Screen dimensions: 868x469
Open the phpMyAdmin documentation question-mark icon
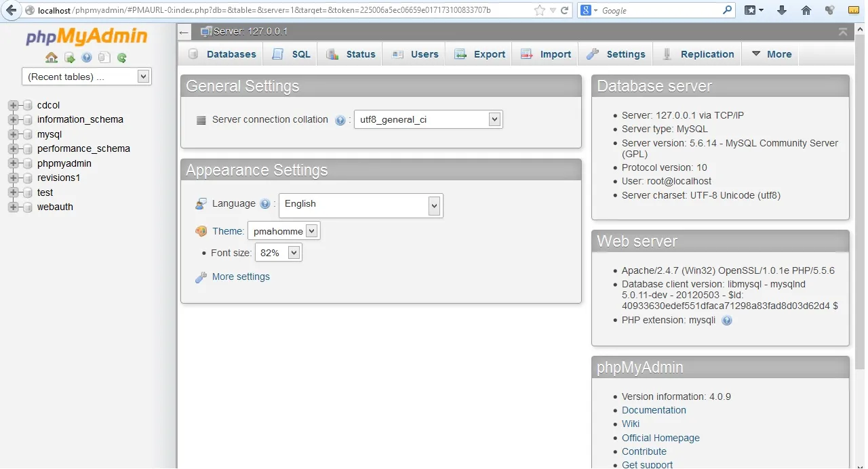point(87,58)
